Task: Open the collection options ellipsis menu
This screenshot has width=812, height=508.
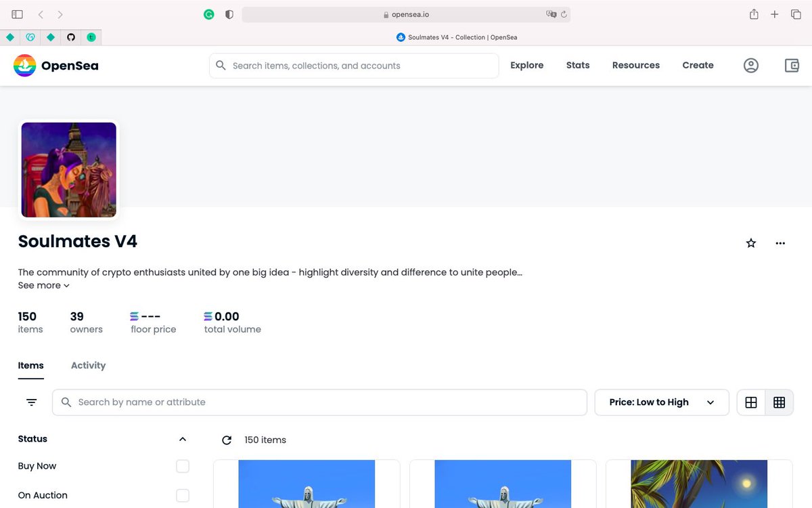Action: tap(780, 243)
